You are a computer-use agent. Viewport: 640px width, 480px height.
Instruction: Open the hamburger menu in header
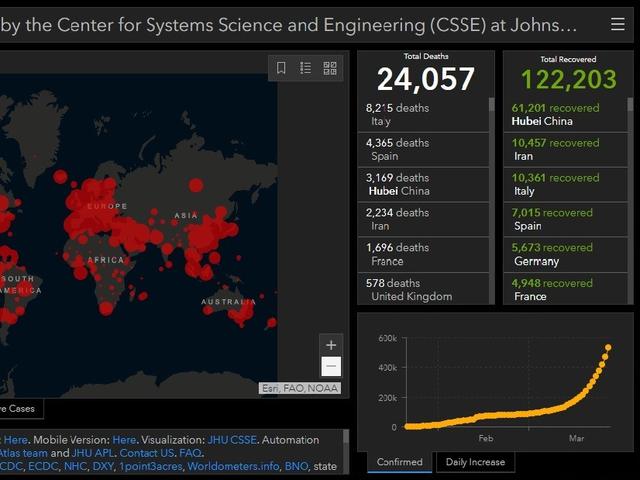617,24
